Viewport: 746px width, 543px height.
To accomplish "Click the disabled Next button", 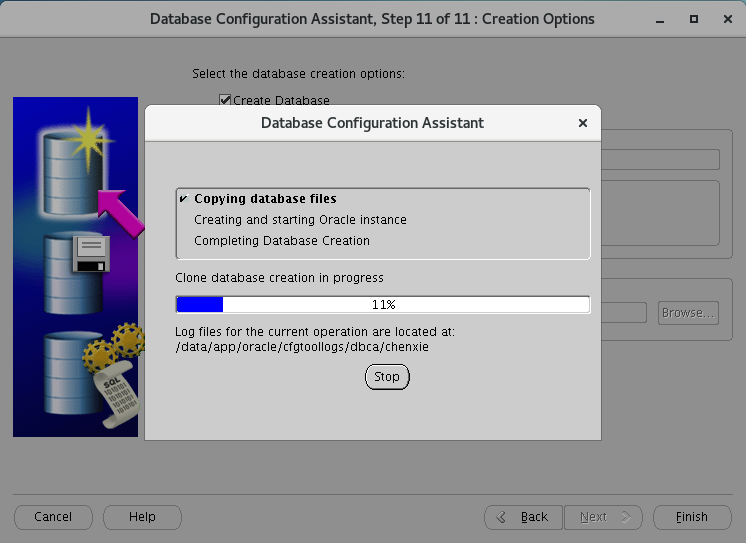I will pos(603,517).
